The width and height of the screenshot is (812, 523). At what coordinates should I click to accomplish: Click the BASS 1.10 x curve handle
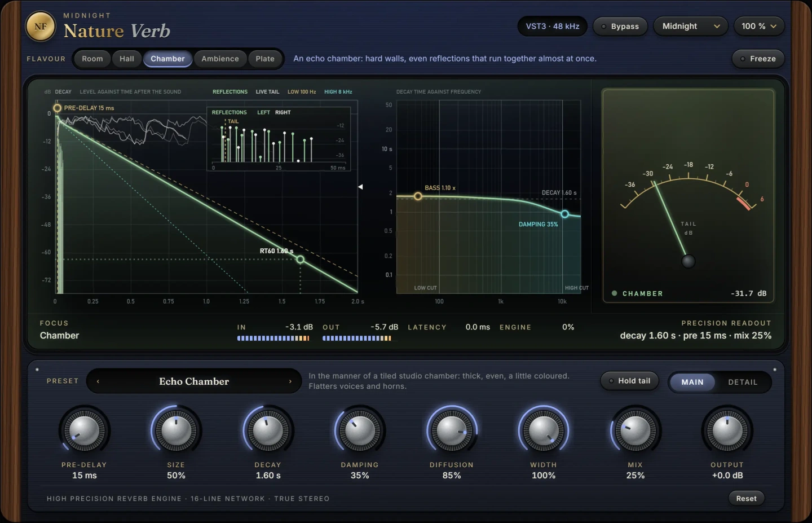(x=418, y=196)
